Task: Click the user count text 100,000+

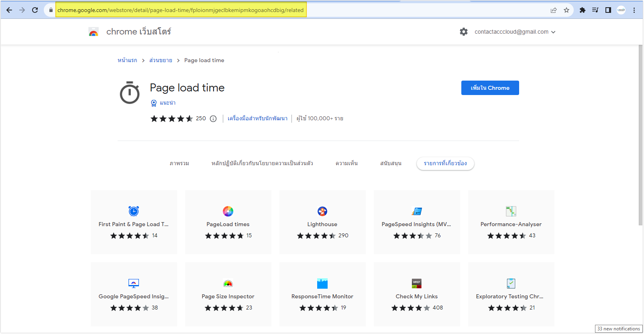Action: click(x=320, y=118)
